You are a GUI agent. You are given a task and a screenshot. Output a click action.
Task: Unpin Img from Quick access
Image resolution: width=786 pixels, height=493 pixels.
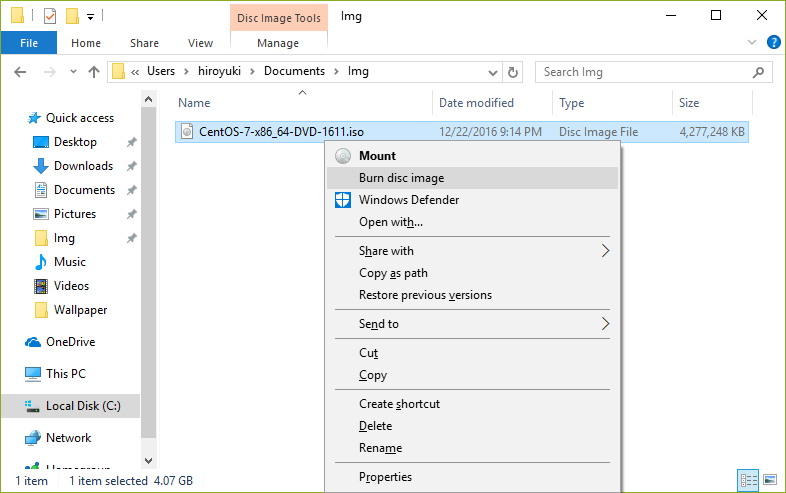click(x=132, y=238)
